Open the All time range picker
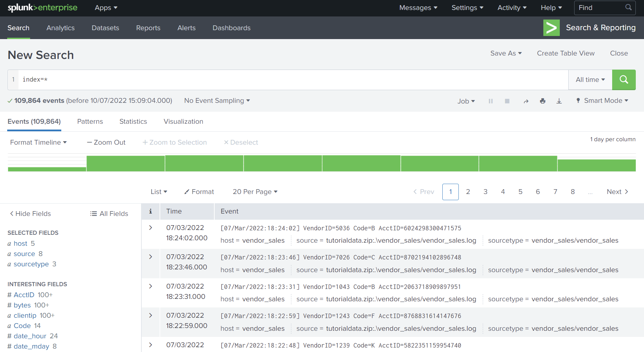This screenshot has width=644, height=352. coord(590,80)
